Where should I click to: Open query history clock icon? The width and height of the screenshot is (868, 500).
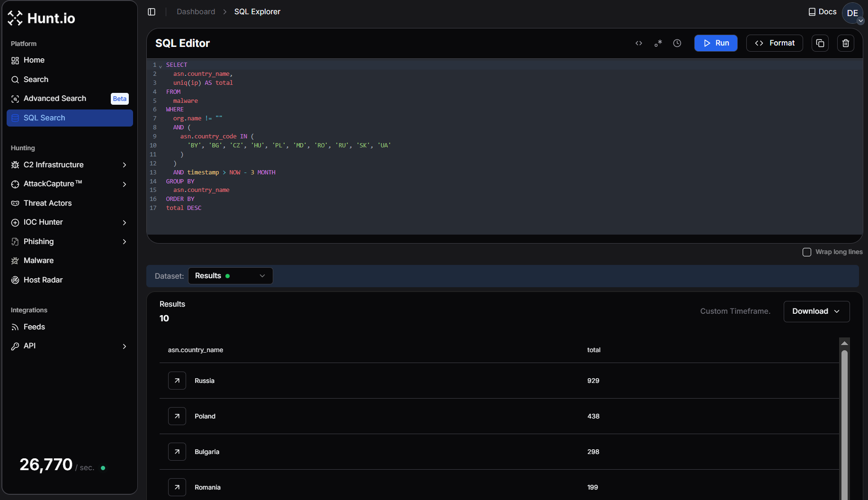(x=677, y=43)
